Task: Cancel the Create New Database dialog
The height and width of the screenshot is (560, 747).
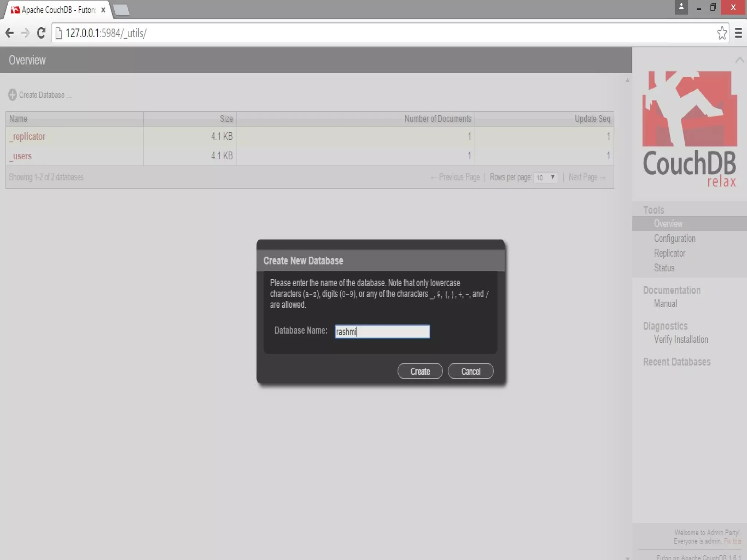Action: coord(470,371)
